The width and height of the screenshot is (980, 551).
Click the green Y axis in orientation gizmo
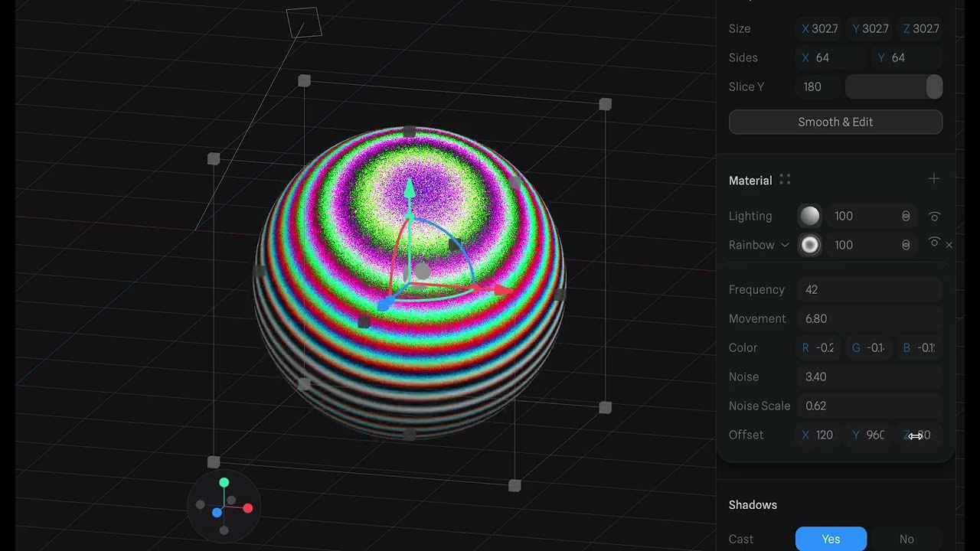pos(224,482)
